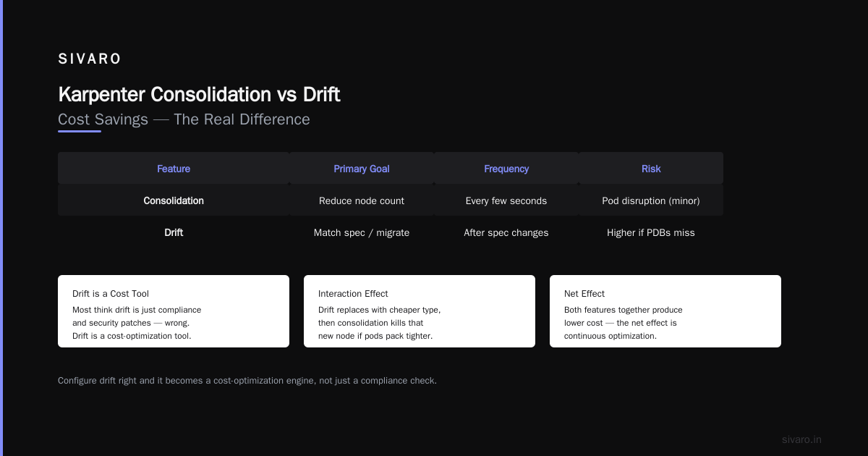Image resolution: width=868 pixels, height=456 pixels.
Task: Open the sivaro.in link
Action: point(802,439)
